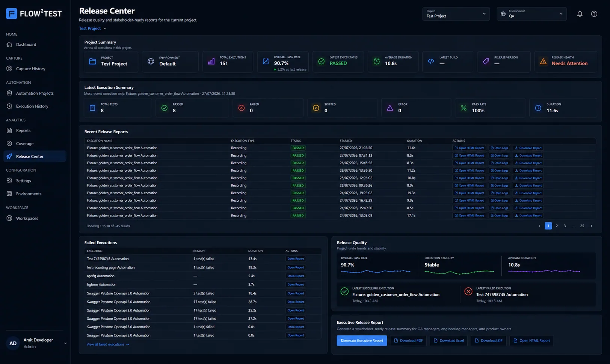Click Open HTML Report in Executive Release Report
Screen dimensions: 610x364
531,340
